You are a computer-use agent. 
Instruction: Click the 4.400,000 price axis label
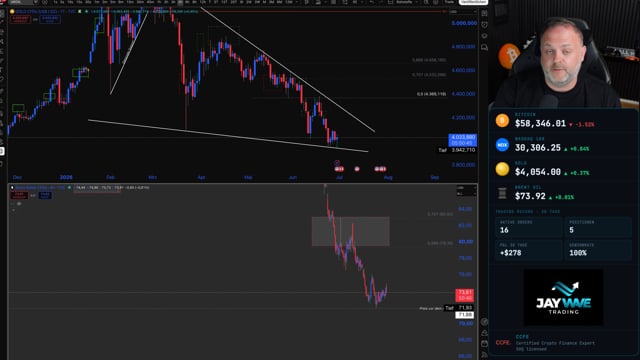tap(463, 94)
